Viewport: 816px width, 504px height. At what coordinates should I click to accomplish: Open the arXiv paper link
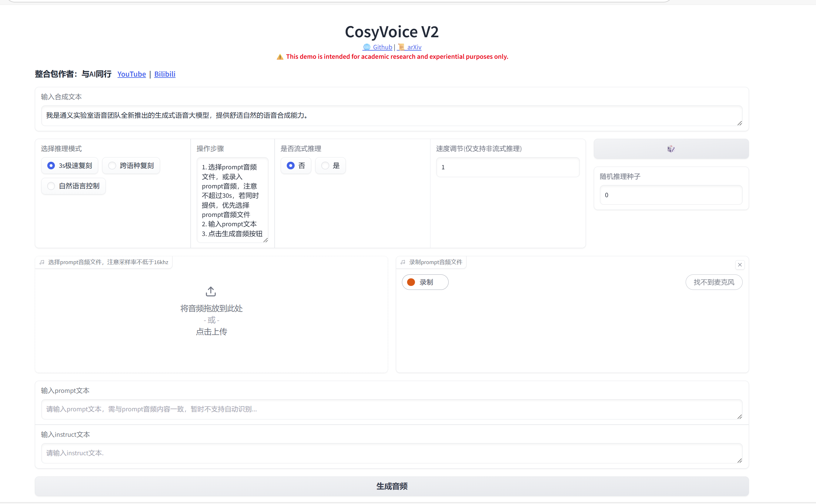(409, 47)
